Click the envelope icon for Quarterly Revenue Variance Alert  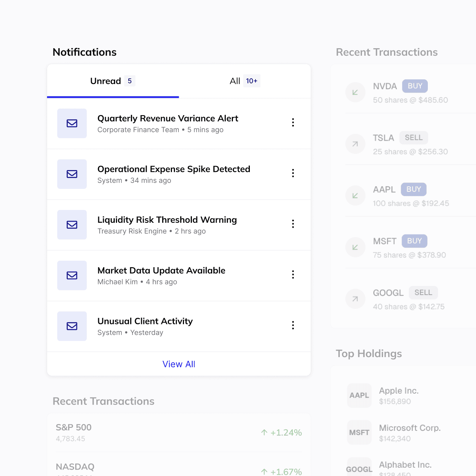click(72, 123)
